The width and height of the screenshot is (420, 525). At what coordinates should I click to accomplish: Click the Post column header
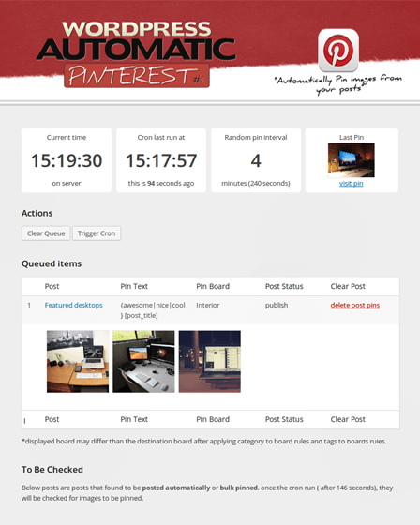[x=52, y=286]
